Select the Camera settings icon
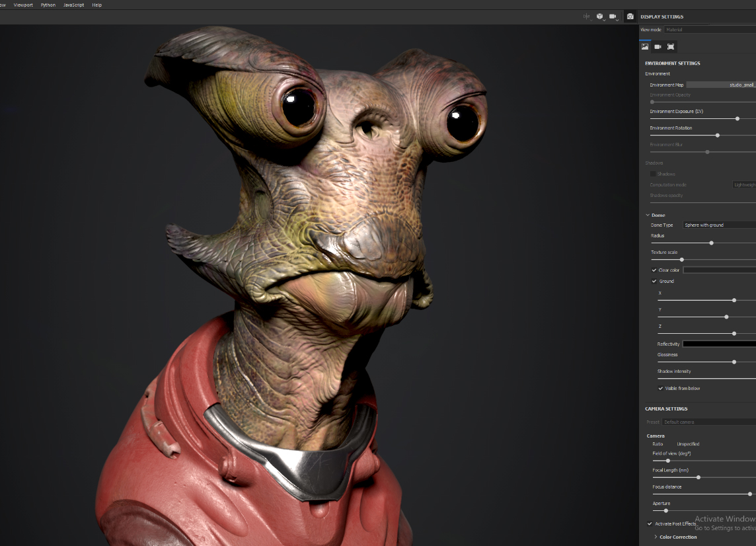 coord(658,46)
